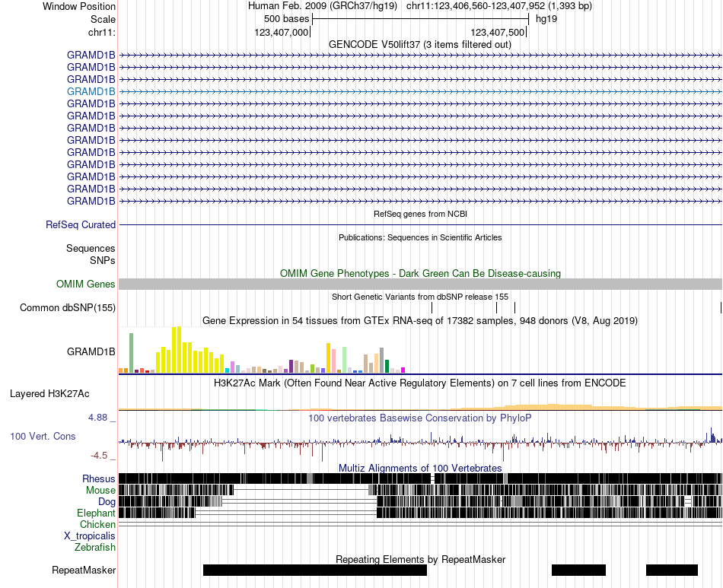Open the GENCODE V50lift37 track title
The width and height of the screenshot is (723, 588).
coord(419,45)
